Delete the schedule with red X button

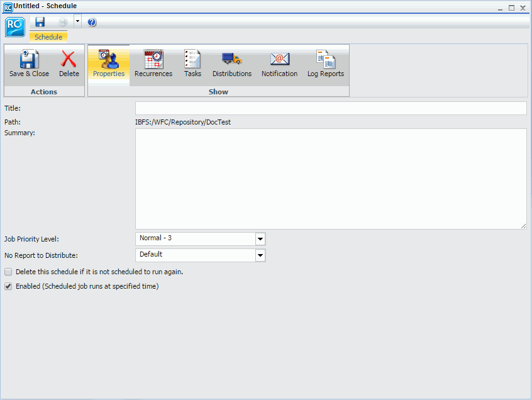point(69,64)
